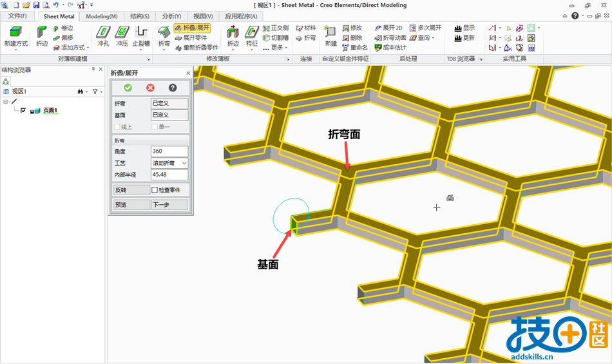Screen dimensions: 612x364
Task: Click 展开 2D flatten tool
Action: (388, 28)
